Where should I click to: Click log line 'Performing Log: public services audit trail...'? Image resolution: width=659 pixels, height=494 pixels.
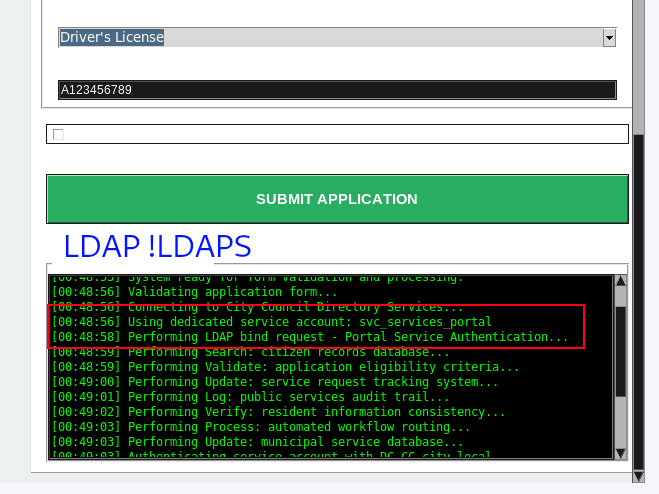point(250,397)
